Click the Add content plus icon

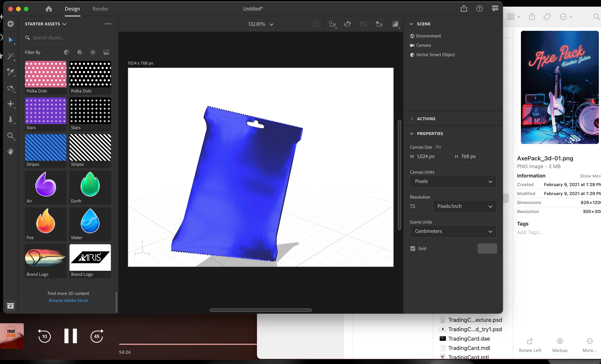click(11, 24)
